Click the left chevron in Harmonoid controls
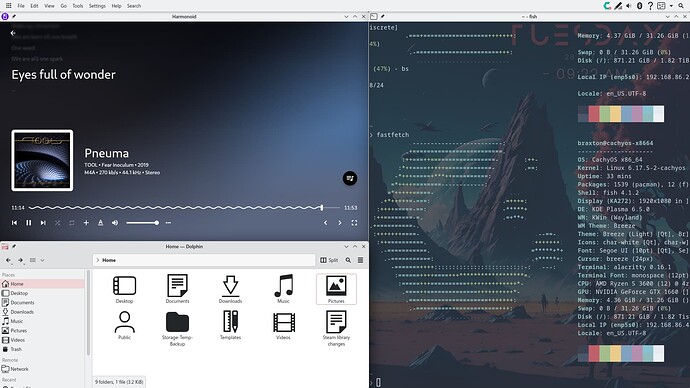The width and height of the screenshot is (690, 388). tap(326, 223)
